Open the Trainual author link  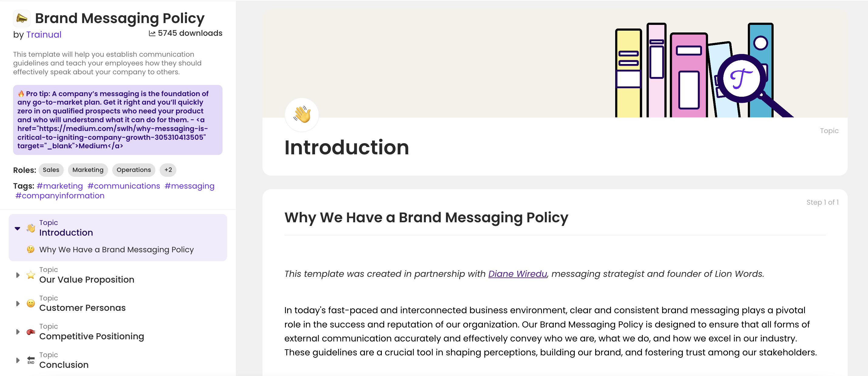click(x=44, y=34)
